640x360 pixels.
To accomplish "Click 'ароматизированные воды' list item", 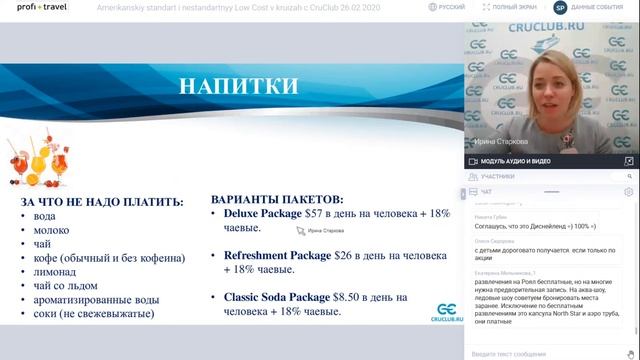I will [96, 300].
